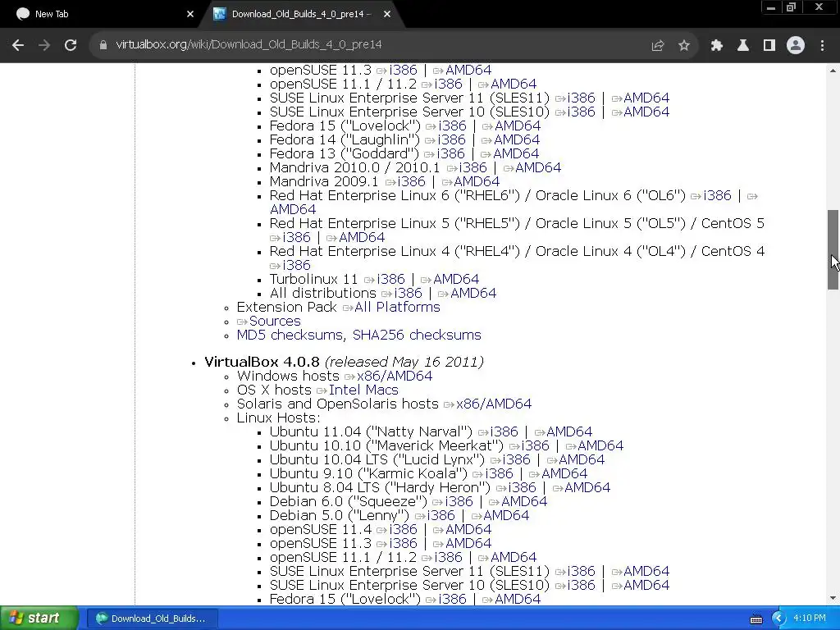Expand hidden tray icons with the arrow
The width and height of the screenshot is (840, 630).
point(778,619)
